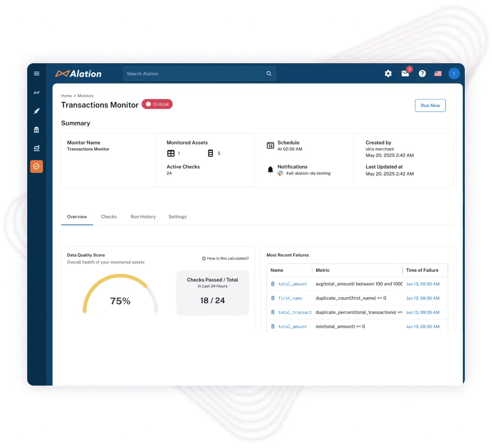Open the hamburger navigation menu
This screenshot has width=492, height=448.
point(36,74)
